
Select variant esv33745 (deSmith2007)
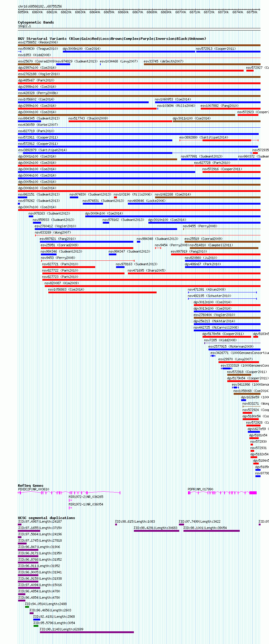164,62
